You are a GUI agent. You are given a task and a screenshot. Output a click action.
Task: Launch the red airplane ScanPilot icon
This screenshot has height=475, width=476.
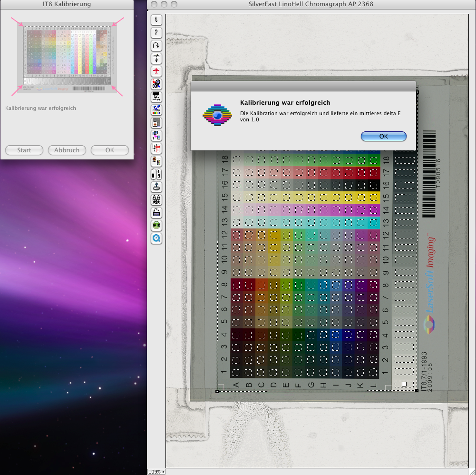point(156,71)
